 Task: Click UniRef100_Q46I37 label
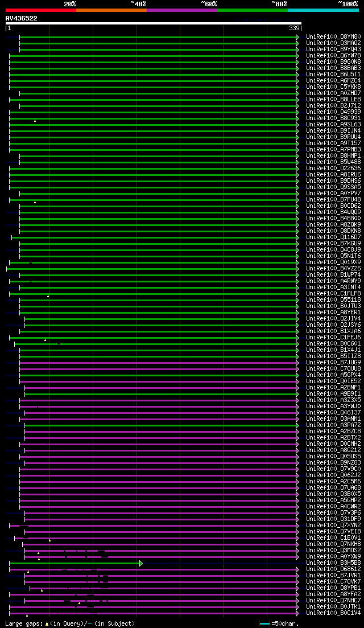tap(333, 413)
